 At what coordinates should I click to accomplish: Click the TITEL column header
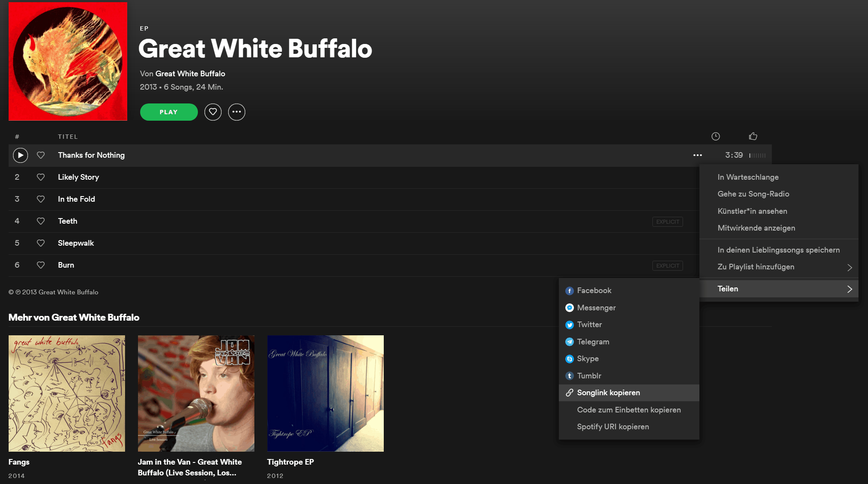coord(68,137)
